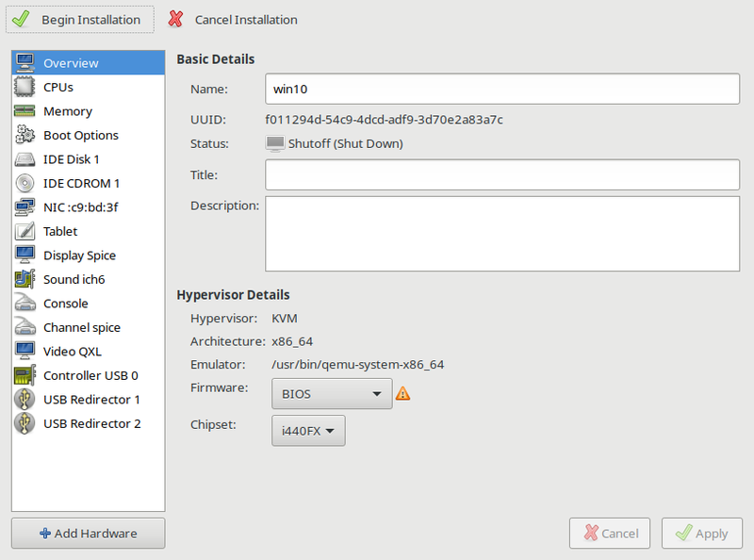754x560 pixels.
Task: Click into the Title text field
Action: 501,174
